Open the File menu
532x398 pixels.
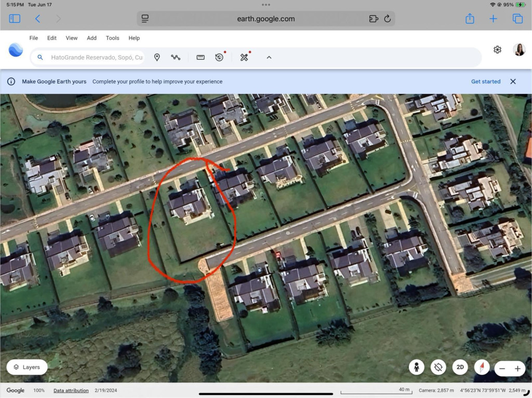coord(34,38)
